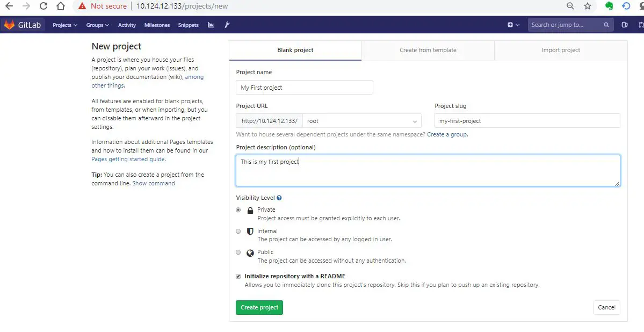The image size is (644, 332).
Task: Click the issues icon in navbar
Action: pyautogui.click(x=625, y=25)
